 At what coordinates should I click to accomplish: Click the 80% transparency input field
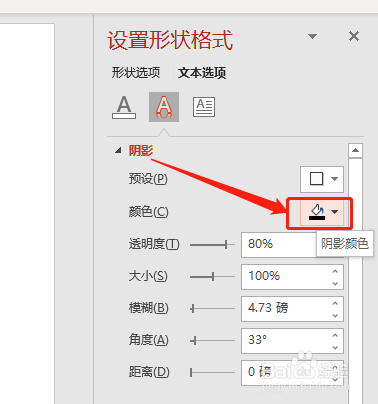pos(279,245)
